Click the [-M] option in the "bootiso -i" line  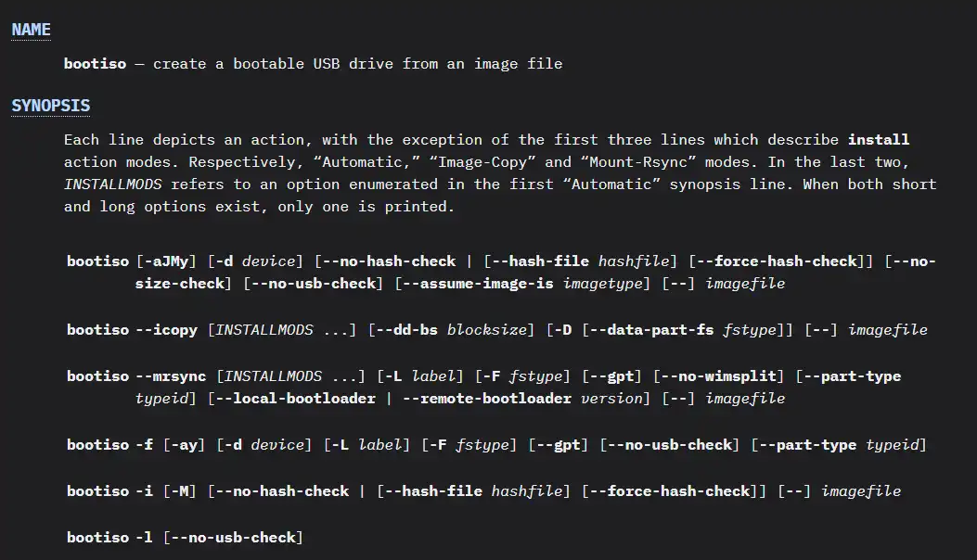point(181,491)
